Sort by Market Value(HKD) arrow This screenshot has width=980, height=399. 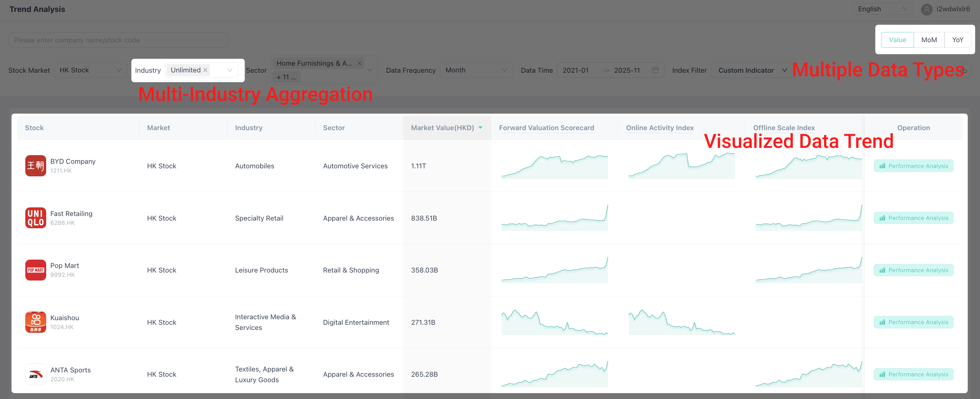click(481, 128)
